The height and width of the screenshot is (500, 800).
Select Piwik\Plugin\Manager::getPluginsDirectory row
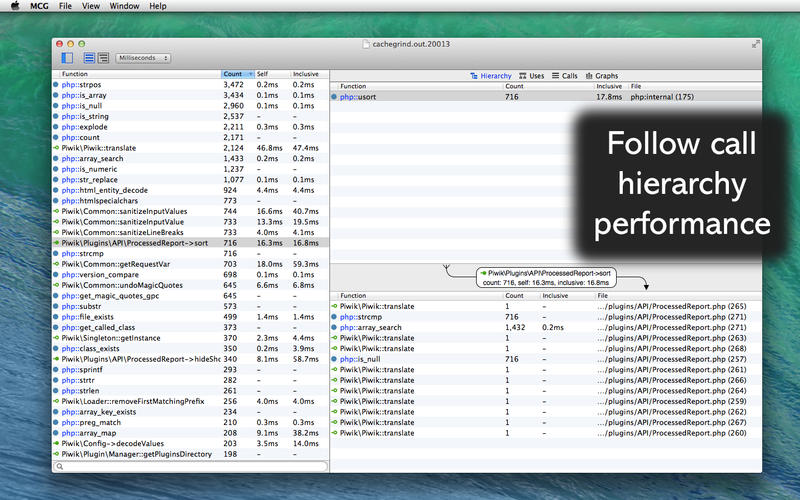(x=190, y=454)
